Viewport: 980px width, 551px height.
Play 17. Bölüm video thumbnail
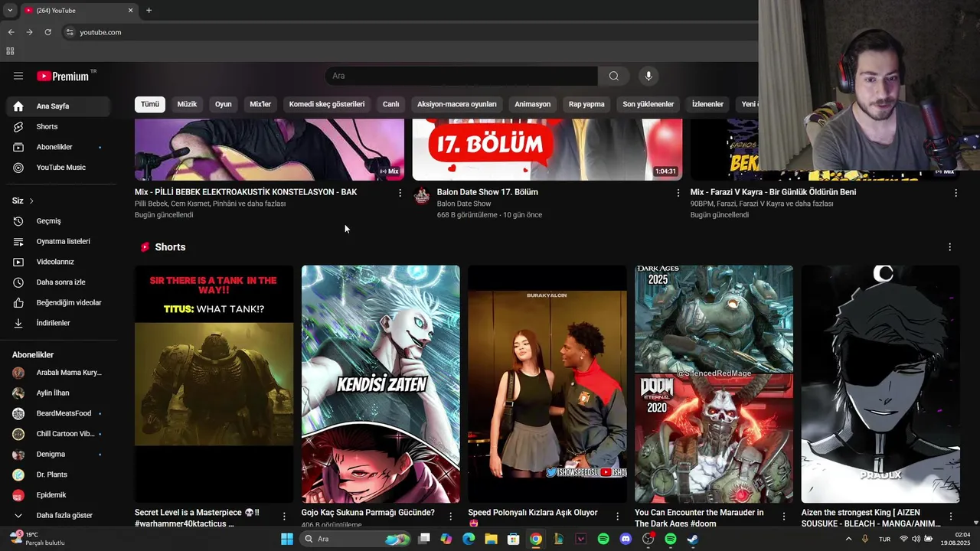547,149
